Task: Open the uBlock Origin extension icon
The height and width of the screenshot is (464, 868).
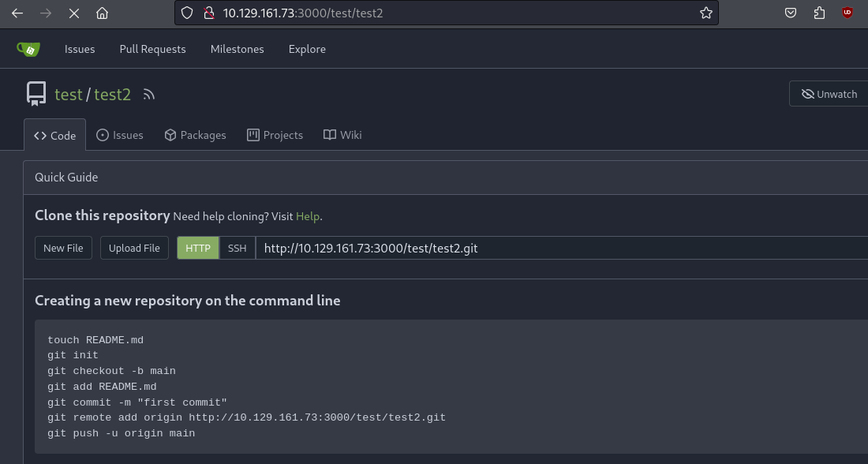Action: pos(847,13)
